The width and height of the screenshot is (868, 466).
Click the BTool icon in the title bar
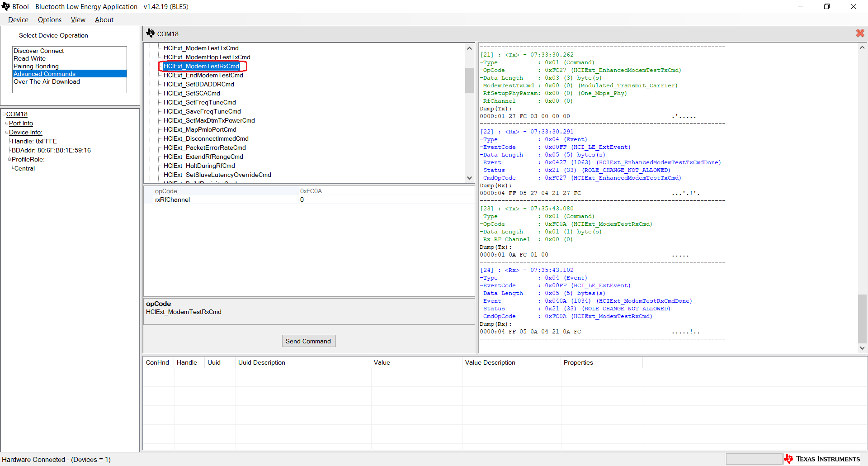point(5,6)
